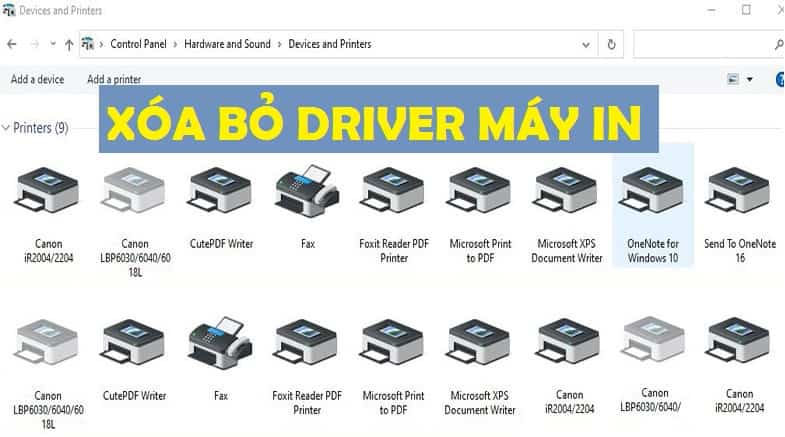This screenshot has height=437, width=785.
Task: Select Microsoft XPS Document Writer in lower row
Action: (x=480, y=367)
